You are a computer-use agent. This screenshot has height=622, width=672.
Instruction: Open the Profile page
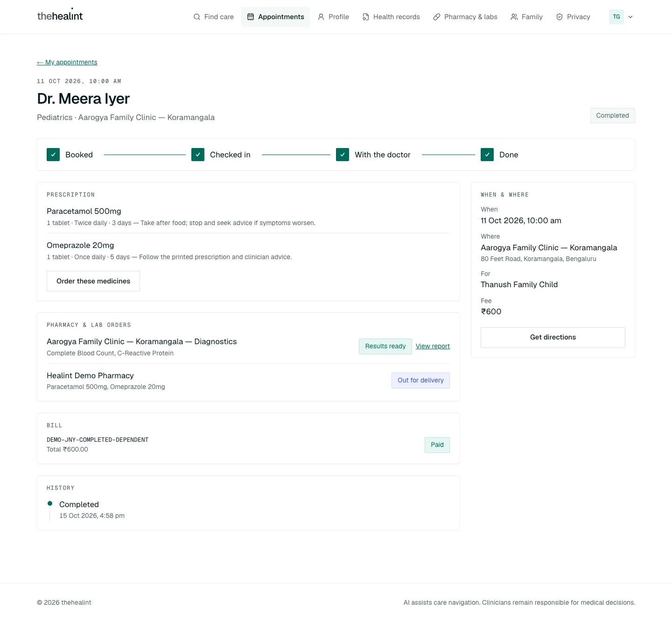coord(333,17)
